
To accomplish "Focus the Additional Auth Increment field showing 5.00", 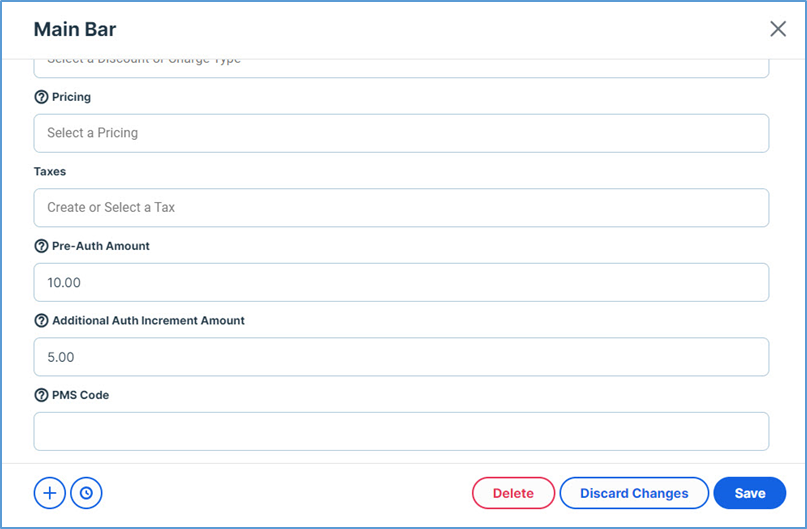I will 401,357.
